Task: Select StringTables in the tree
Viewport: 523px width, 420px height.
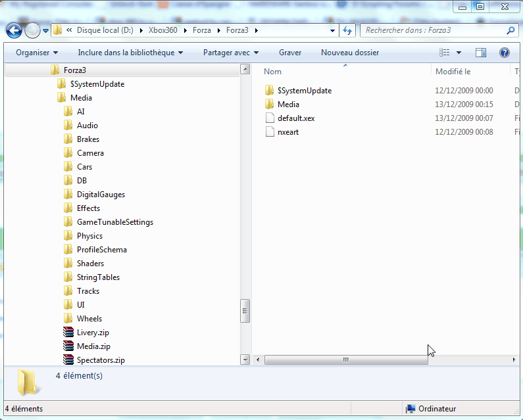Action: pyautogui.click(x=98, y=277)
